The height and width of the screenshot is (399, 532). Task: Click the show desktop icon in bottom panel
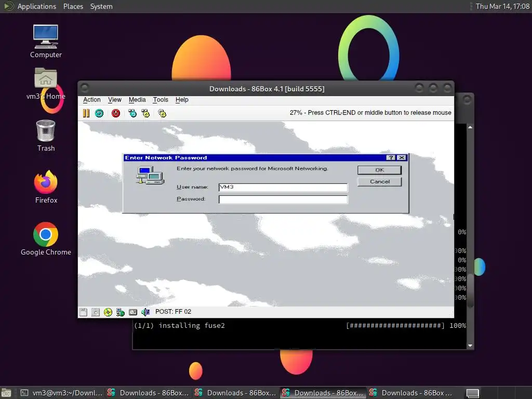click(6, 393)
